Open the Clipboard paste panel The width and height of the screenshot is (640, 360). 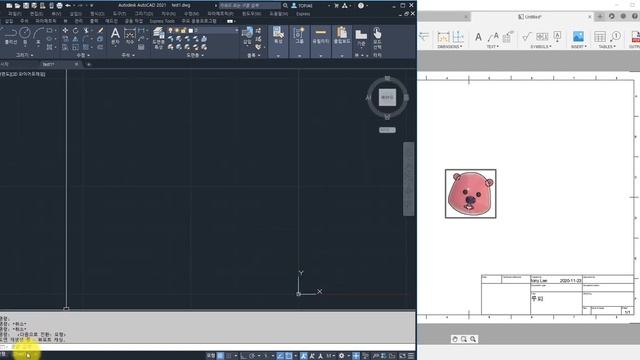342,36
